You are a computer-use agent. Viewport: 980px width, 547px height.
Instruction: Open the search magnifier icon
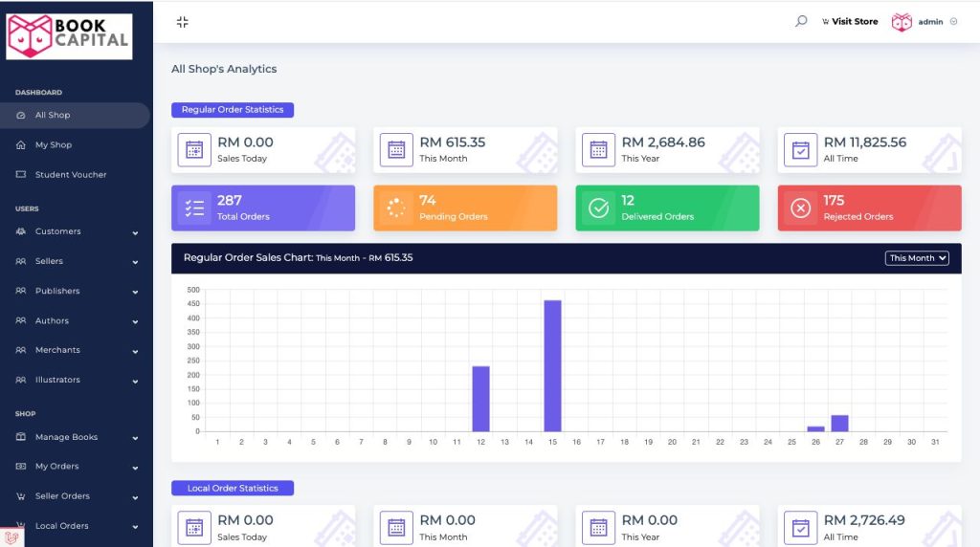coord(801,21)
